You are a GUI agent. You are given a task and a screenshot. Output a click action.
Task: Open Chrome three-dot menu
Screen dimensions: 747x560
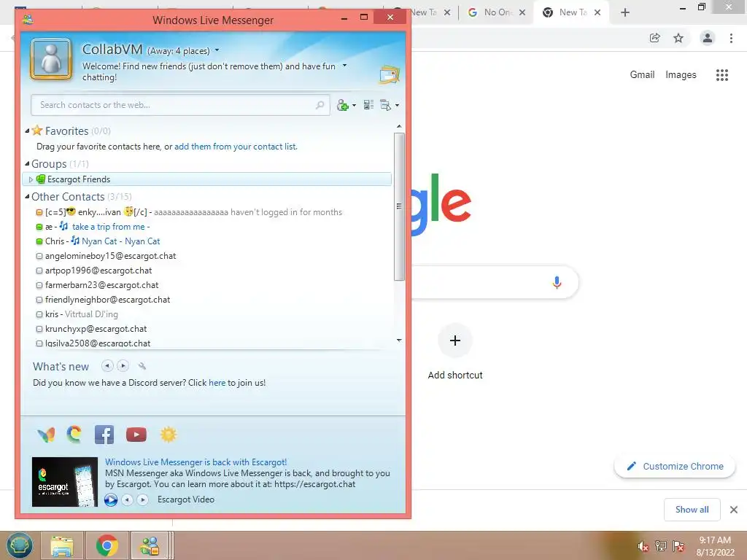[x=731, y=38]
